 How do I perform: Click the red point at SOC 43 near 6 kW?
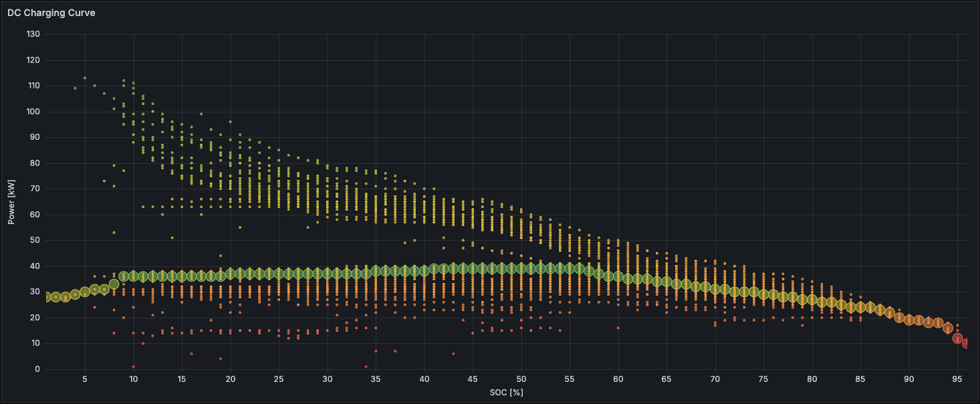tap(453, 354)
